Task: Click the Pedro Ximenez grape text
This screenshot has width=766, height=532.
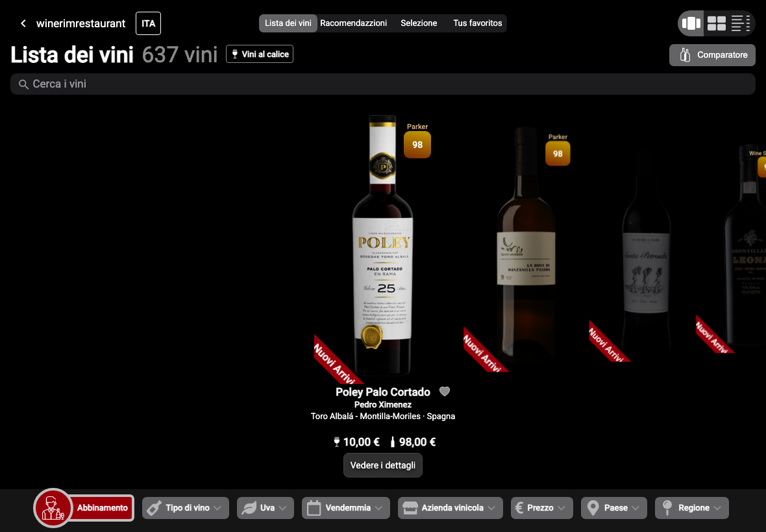Action: coord(382,405)
